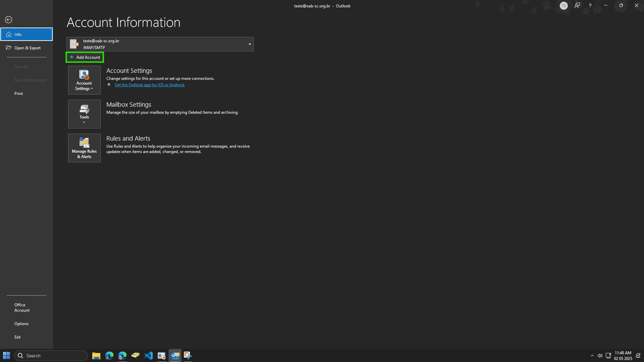Open the feedback icon in title bar

tap(577, 6)
